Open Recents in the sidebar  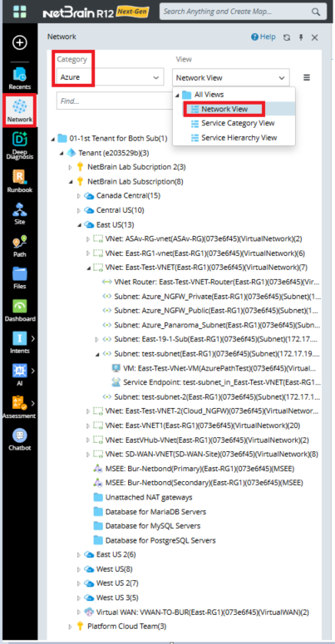pos(19,78)
